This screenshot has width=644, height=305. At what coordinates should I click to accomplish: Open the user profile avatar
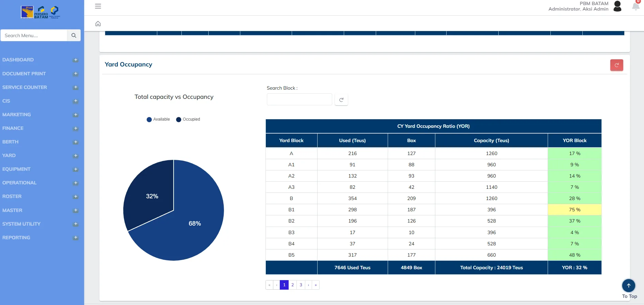617,6
